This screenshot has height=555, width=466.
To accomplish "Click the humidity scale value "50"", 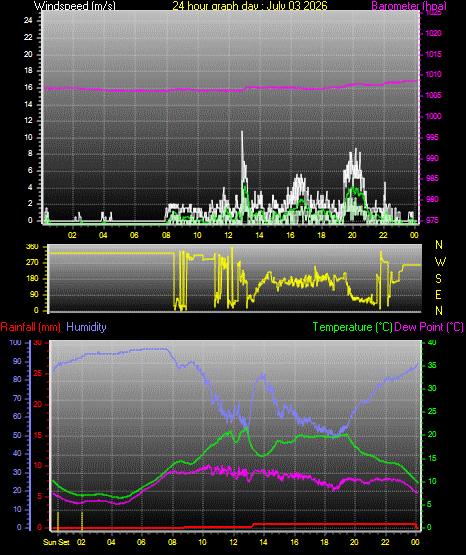I will (17, 435).
